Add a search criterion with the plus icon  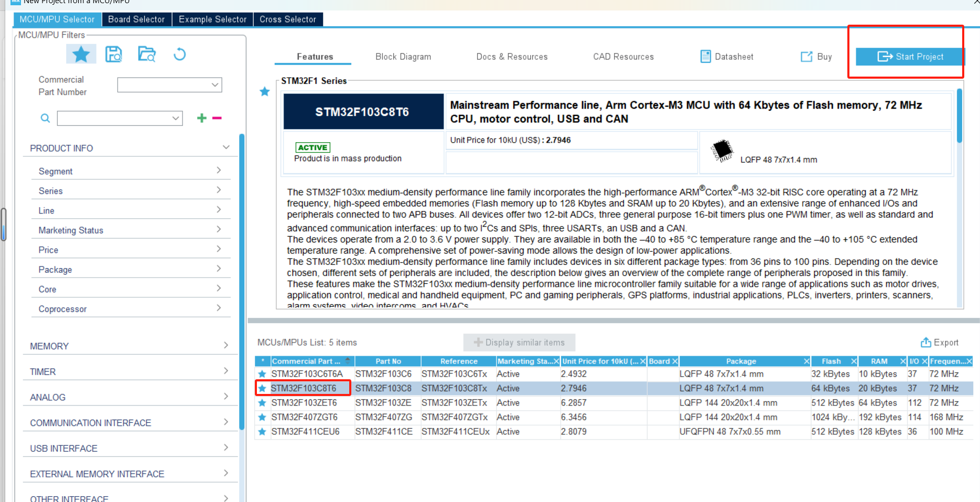point(201,118)
